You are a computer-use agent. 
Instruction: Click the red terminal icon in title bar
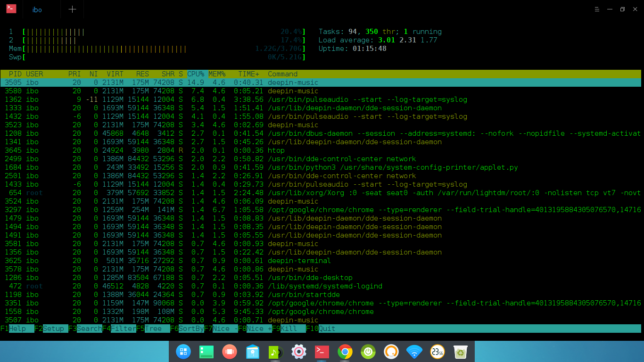[11, 9]
